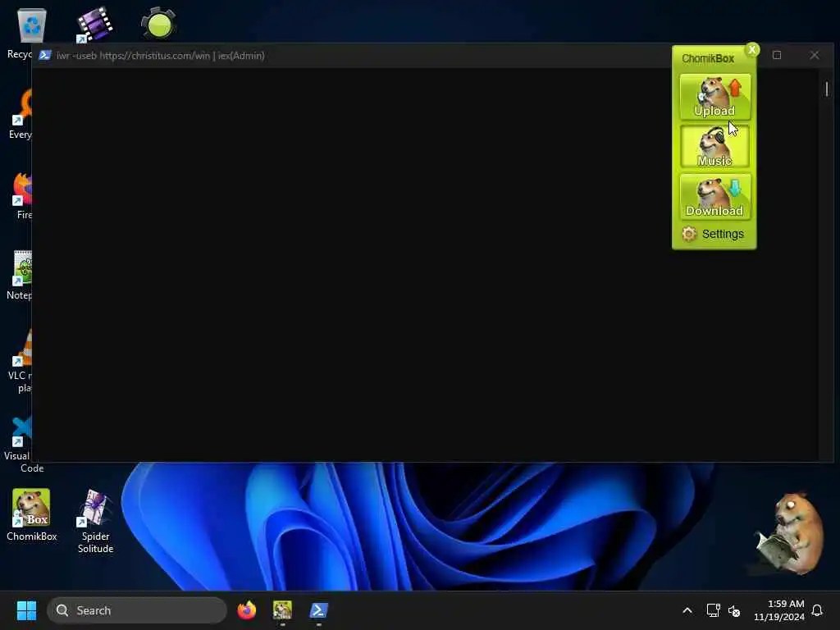Maximize the PowerShell window
Viewport: 840px width, 630px height.
coord(777,55)
